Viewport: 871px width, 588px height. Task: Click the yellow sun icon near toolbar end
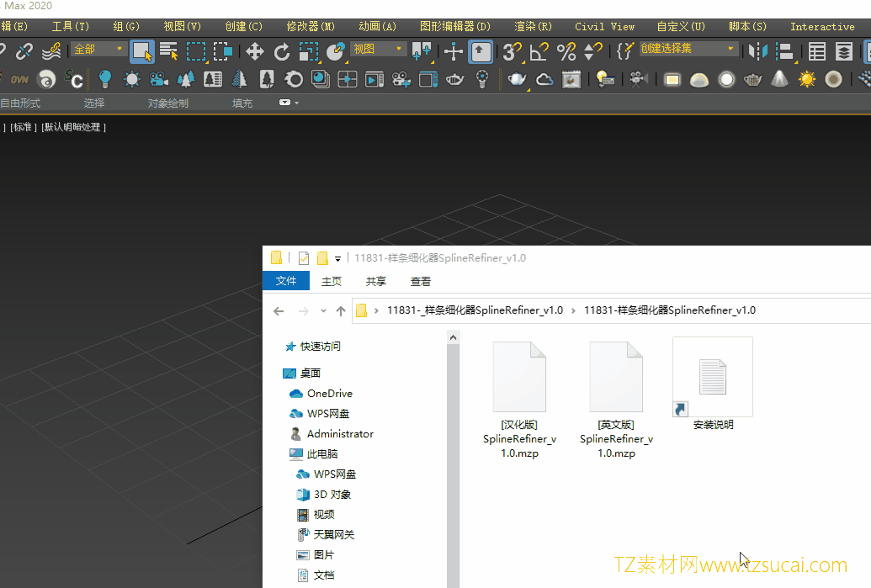click(x=806, y=79)
